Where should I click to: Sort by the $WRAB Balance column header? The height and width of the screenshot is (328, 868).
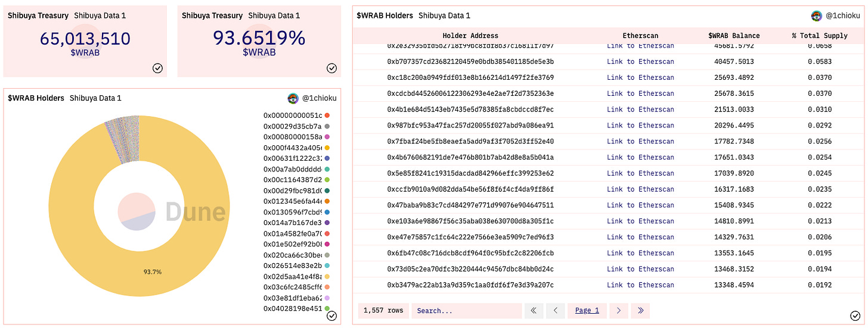pos(734,36)
